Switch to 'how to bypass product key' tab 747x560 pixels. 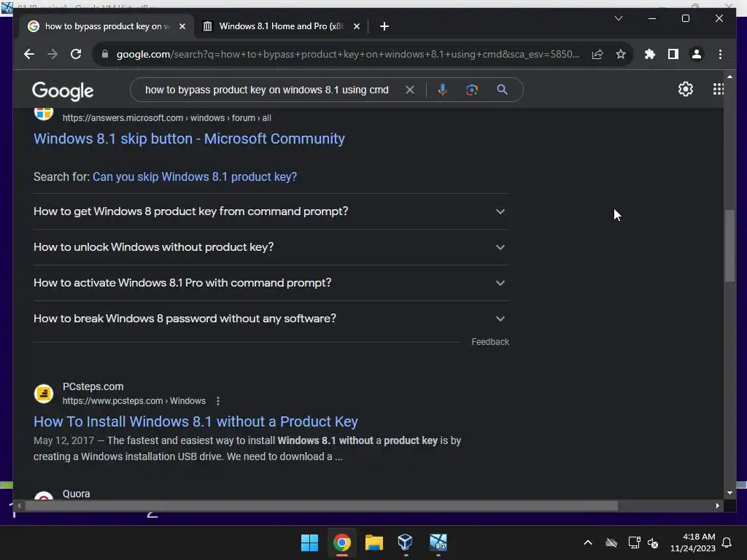click(105, 26)
